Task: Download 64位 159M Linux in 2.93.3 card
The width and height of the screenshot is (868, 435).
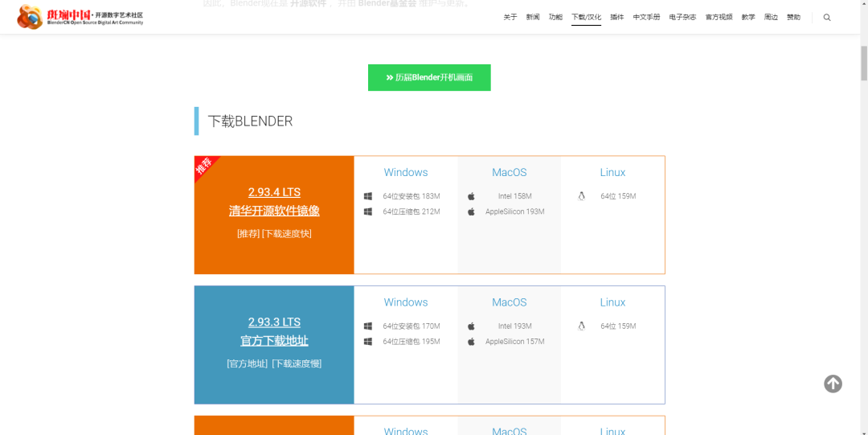Action: pyautogui.click(x=618, y=326)
